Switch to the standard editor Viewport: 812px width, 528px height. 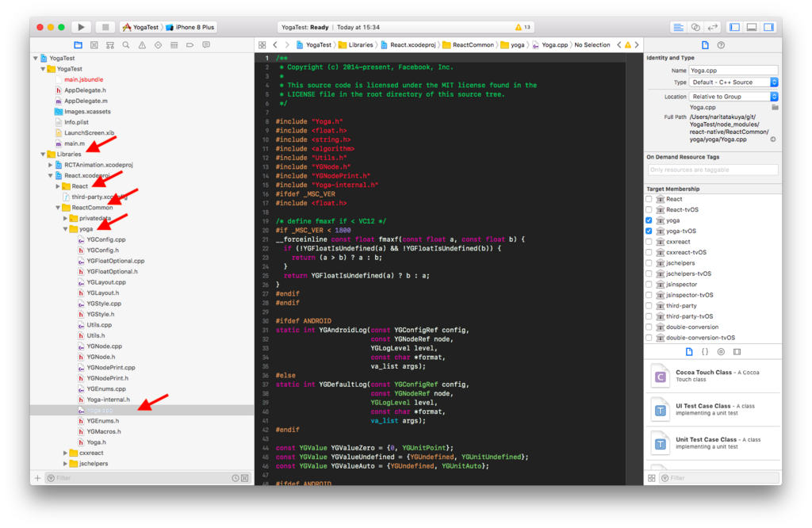[678, 27]
